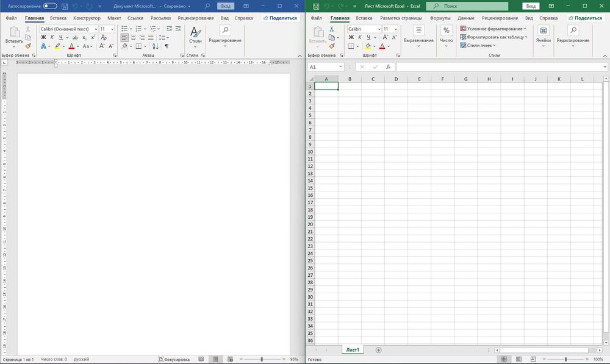Enable Focus mode in Word
The image size is (610, 364).
[174, 359]
